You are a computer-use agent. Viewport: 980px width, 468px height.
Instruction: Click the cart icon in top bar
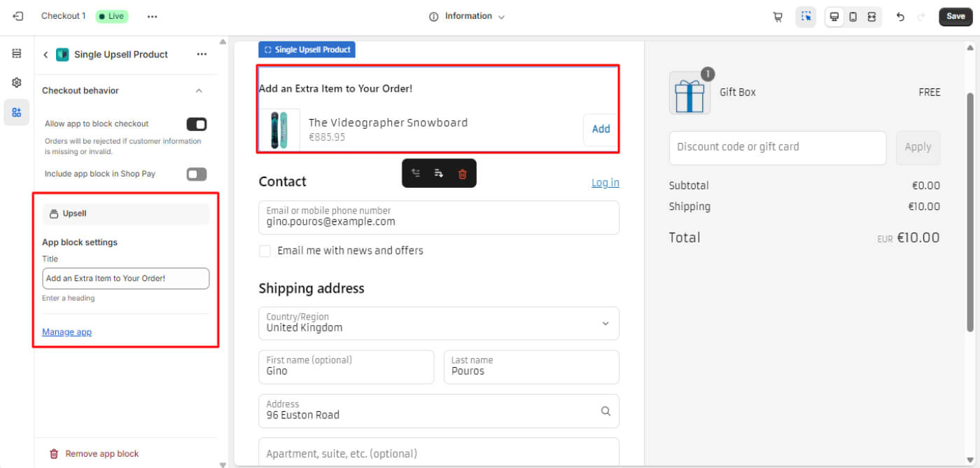(778, 17)
